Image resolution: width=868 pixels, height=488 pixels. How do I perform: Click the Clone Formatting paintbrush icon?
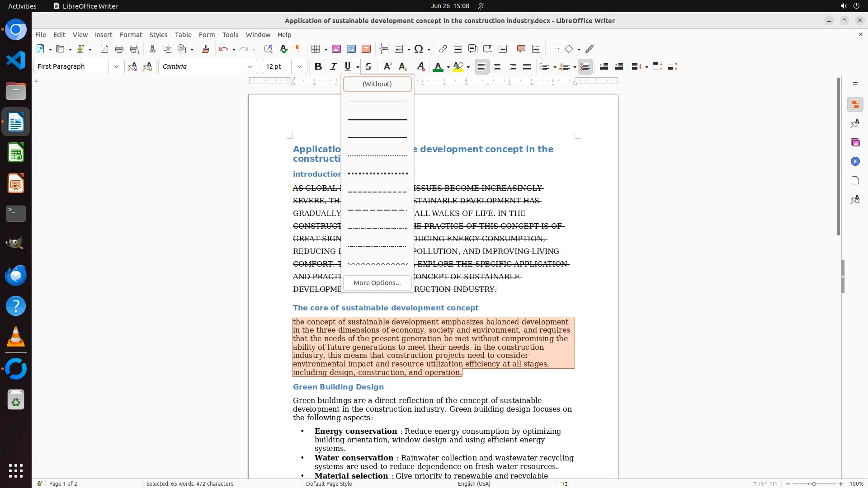click(206, 49)
